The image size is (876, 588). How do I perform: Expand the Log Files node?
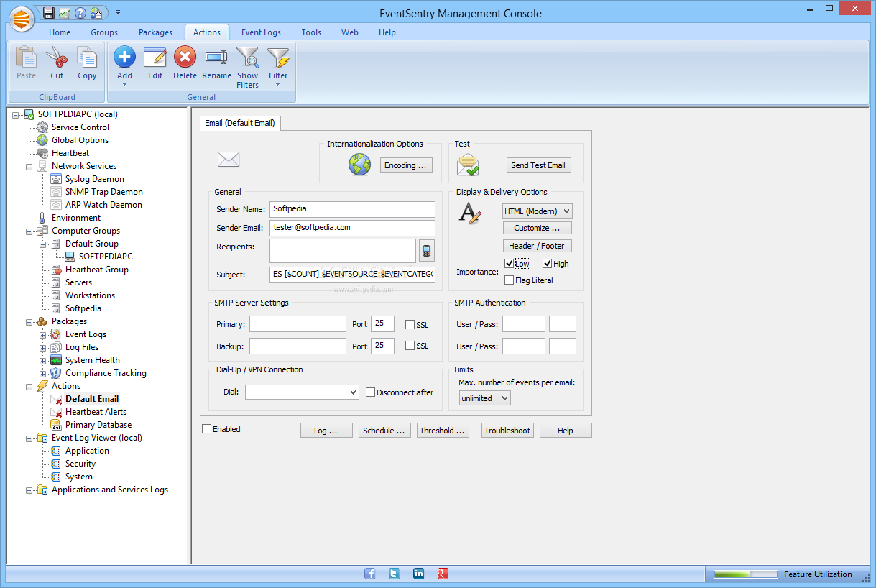(43, 347)
